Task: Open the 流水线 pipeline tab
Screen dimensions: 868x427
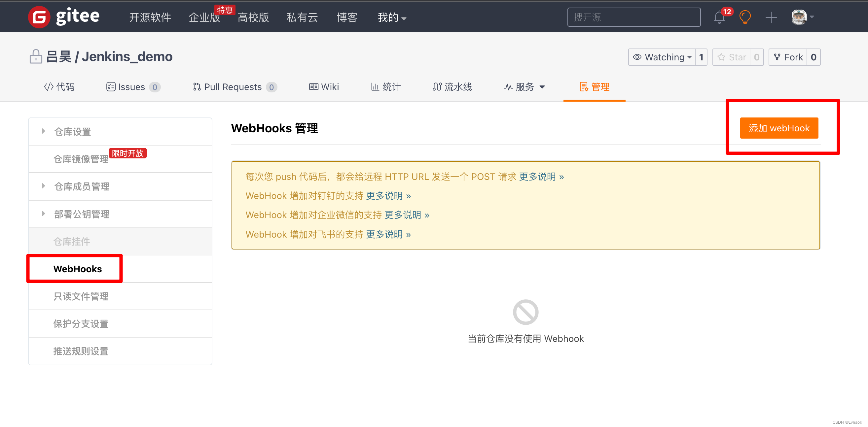Action: [452, 87]
